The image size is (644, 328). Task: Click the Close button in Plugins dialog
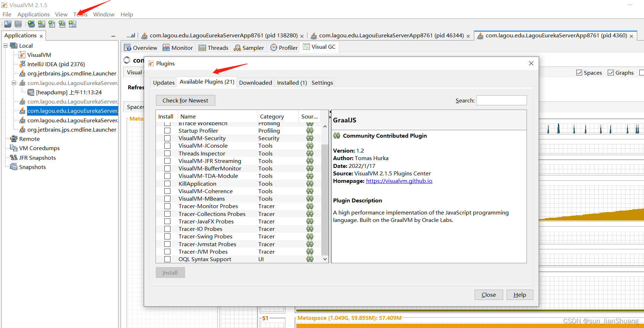(489, 295)
